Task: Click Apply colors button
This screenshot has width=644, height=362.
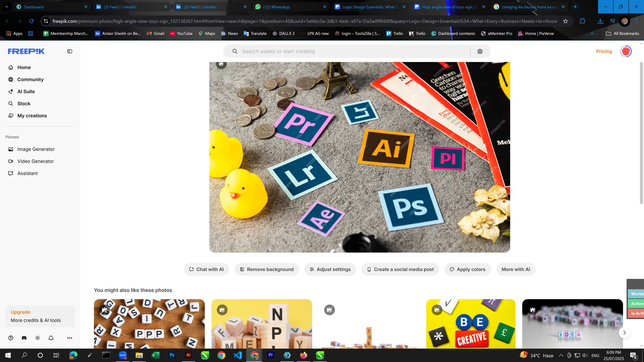Action: [x=468, y=269]
